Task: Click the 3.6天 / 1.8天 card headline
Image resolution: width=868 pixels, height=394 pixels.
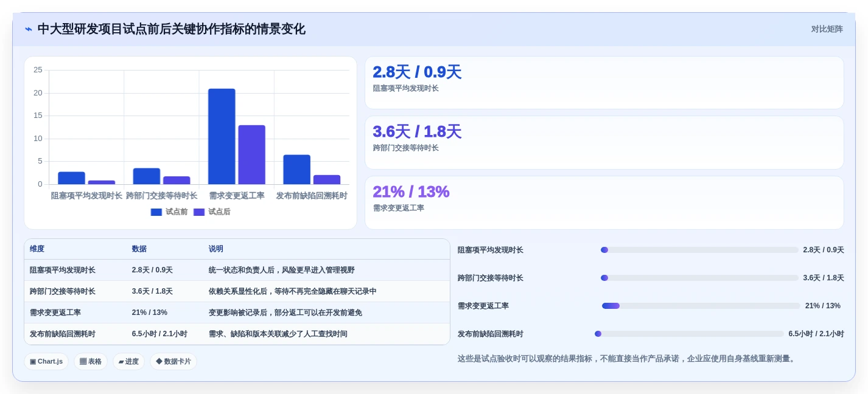Action: (417, 131)
